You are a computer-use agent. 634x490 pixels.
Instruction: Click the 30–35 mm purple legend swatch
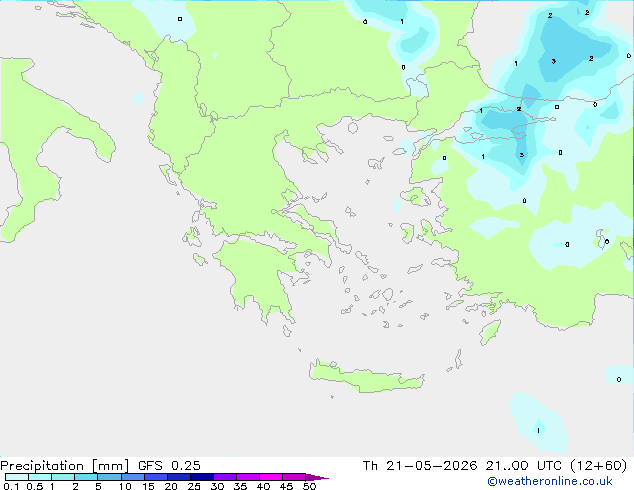(x=225, y=477)
